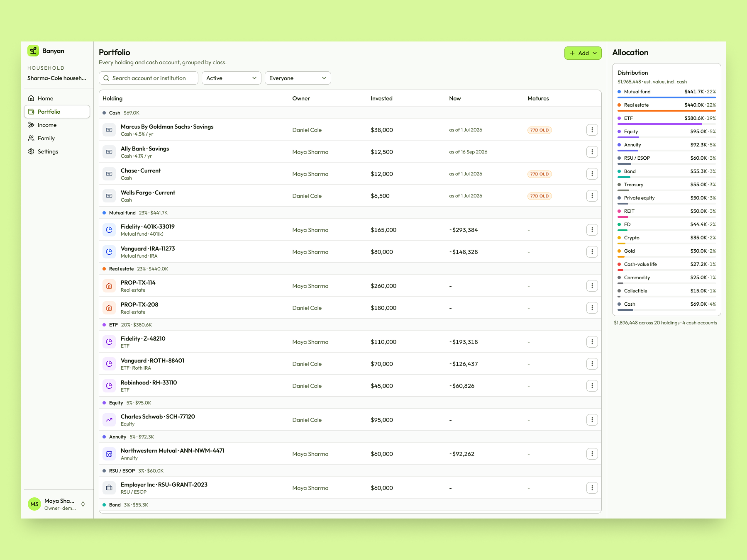The height and width of the screenshot is (560, 747).
Task: Click the Mutual fund allocation bar
Action: [666, 97]
